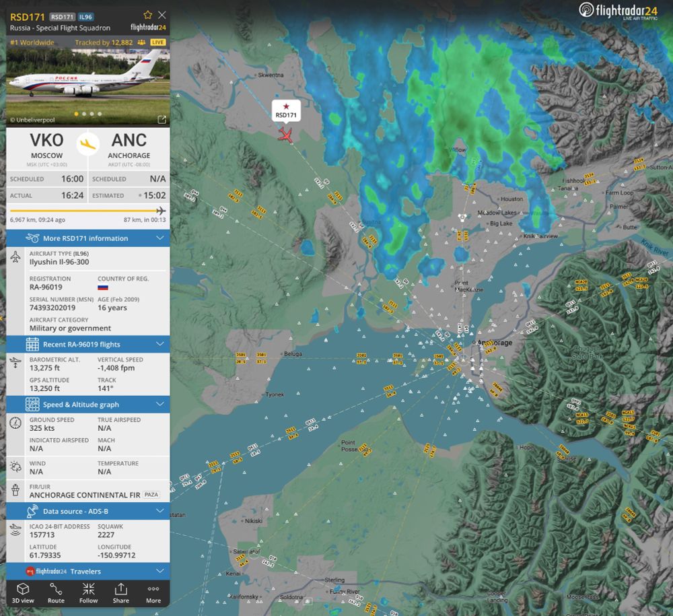Click the calendar icon for recent flights

(x=32, y=344)
